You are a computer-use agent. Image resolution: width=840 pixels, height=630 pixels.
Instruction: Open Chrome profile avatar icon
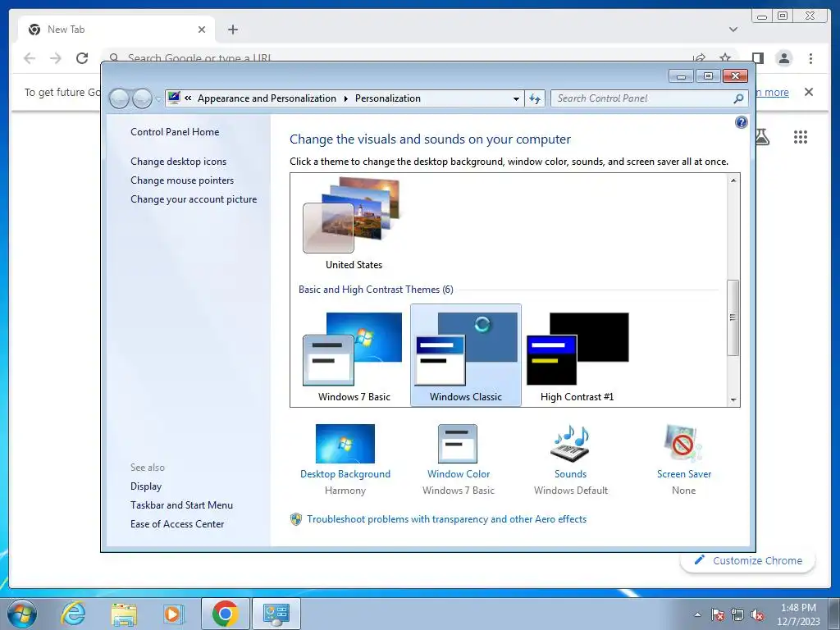pos(784,58)
